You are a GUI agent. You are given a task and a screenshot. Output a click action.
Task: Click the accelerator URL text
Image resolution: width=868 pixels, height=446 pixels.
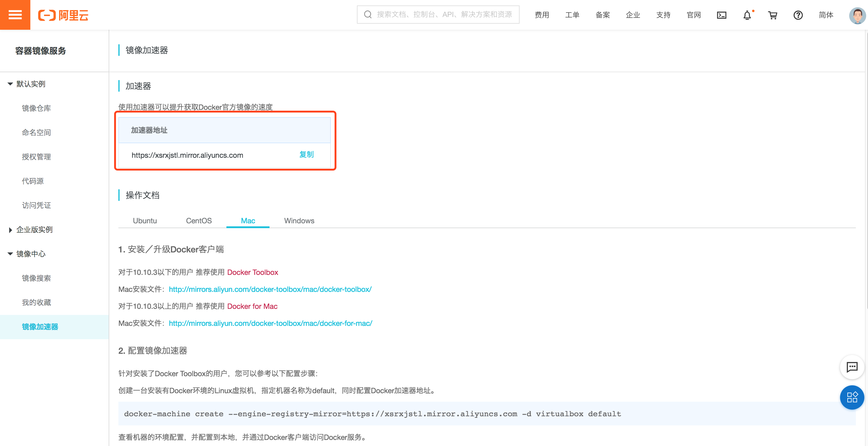[x=187, y=155]
